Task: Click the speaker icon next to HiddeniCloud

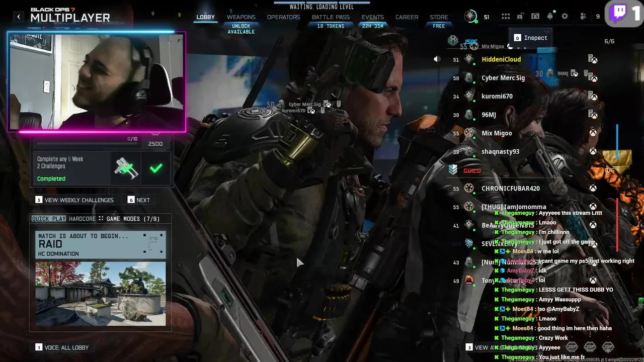Action: 437,59
